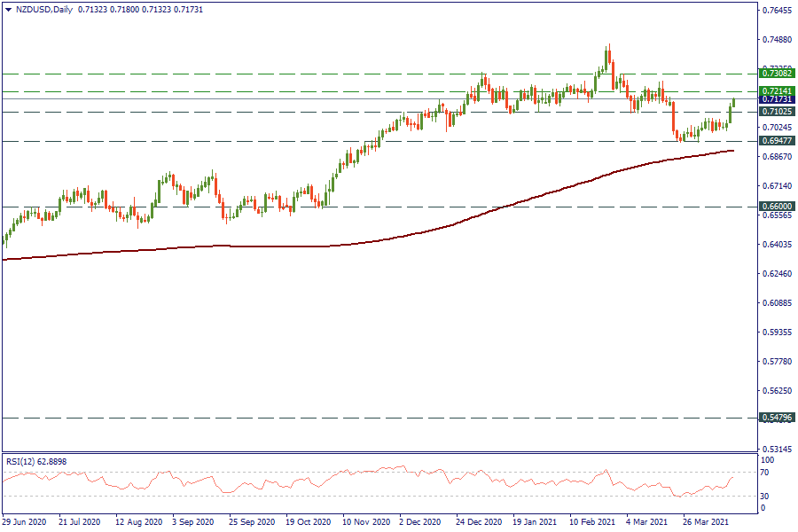
Task: Click the latest green candle on chart
Action: pos(733,105)
